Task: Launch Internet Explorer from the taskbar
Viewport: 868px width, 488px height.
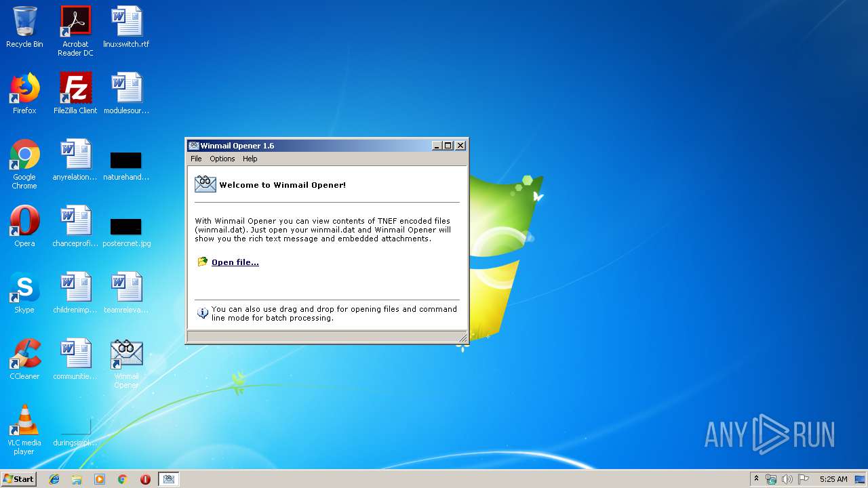Action: 54,479
